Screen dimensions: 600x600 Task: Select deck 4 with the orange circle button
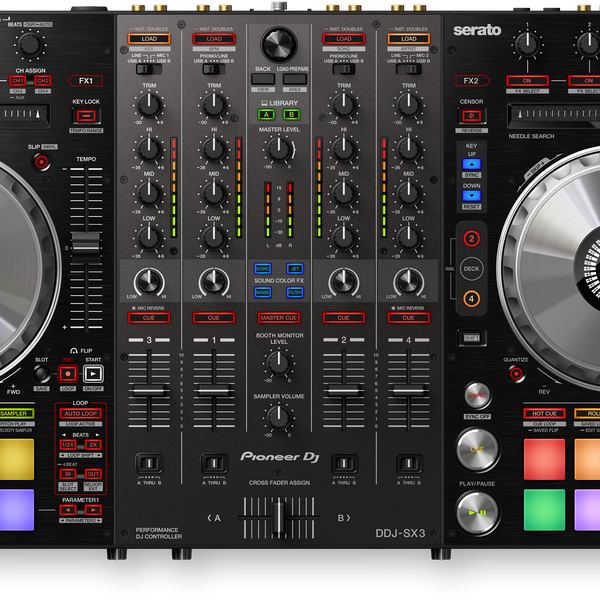[471, 299]
